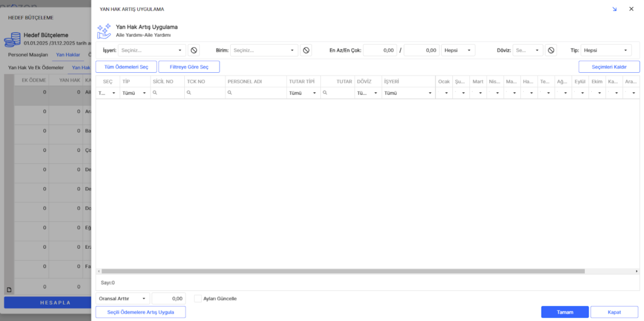This screenshot has height=321, width=644.
Task: Confirm with the Tamam button
Action: click(564, 312)
